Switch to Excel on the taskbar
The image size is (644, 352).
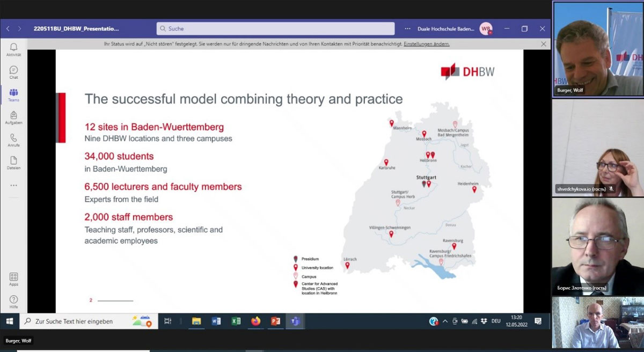(236, 321)
